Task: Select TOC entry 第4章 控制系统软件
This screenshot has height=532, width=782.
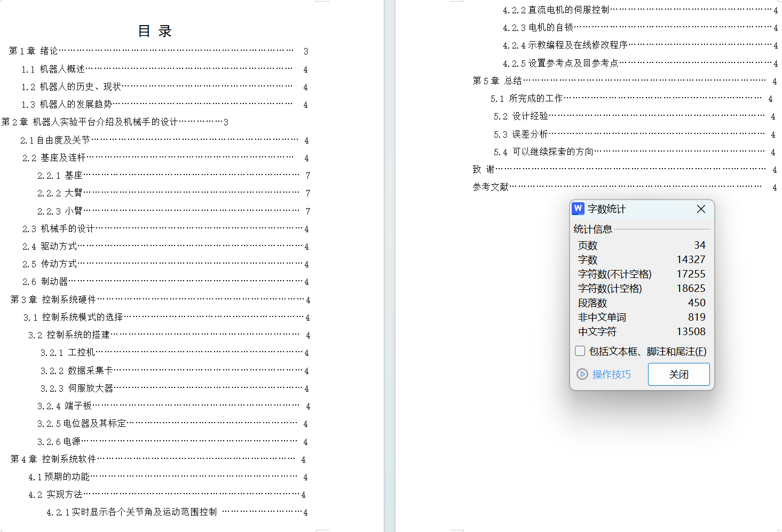Action: pos(158,459)
